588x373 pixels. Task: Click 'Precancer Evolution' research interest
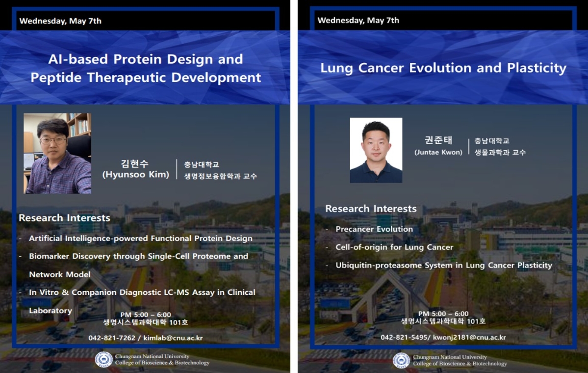click(x=374, y=229)
